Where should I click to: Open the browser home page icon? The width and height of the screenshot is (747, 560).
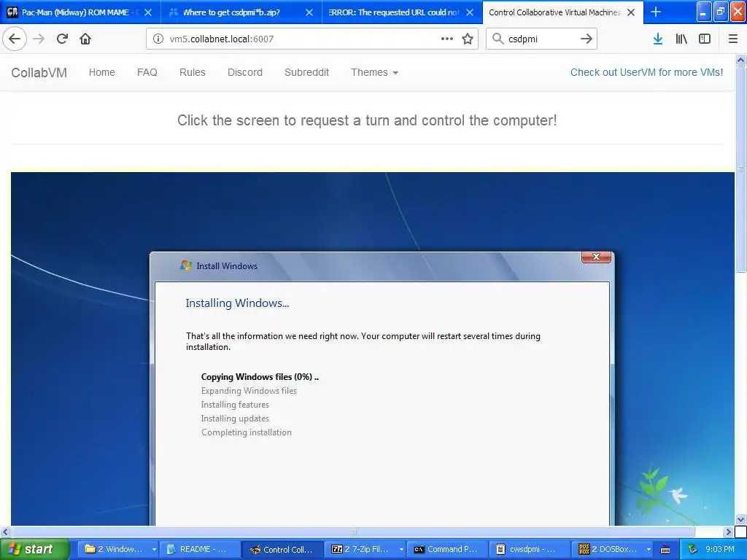coord(85,39)
